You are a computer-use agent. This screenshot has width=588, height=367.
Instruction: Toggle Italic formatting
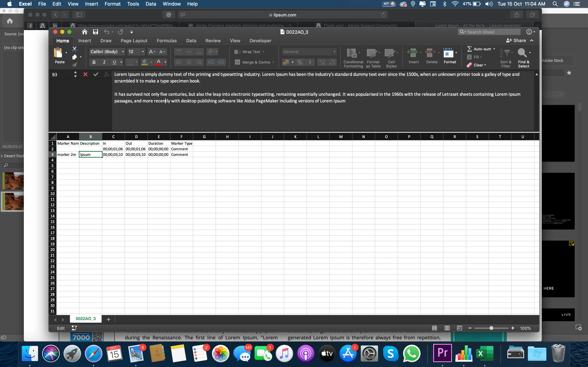[x=104, y=62]
